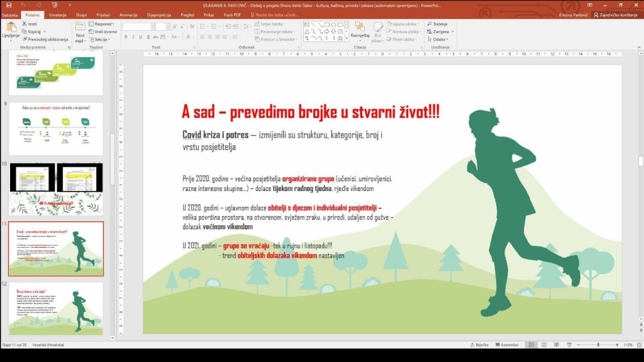Switch to the Umetanje tab

pos(57,14)
